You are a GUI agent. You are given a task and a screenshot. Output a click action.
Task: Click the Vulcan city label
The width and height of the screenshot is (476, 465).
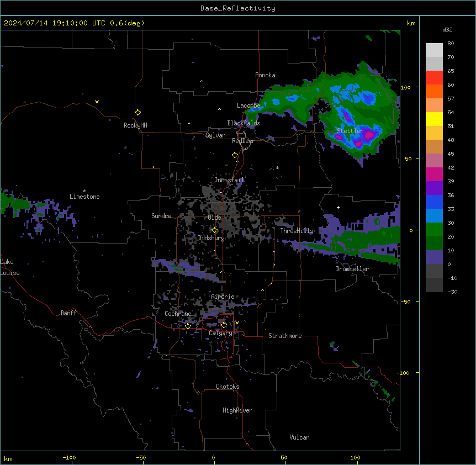[x=299, y=437]
